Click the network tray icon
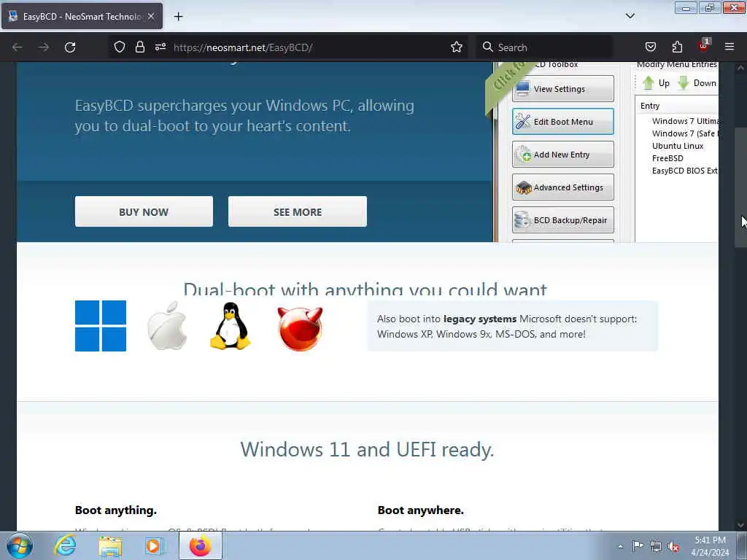747x560 pixels. tap(656, 546)
